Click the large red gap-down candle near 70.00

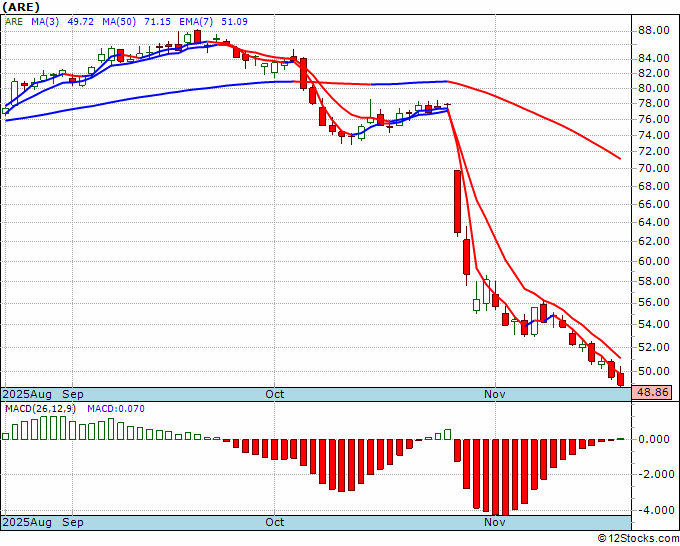pyautogui.click(x=457, y=203)
